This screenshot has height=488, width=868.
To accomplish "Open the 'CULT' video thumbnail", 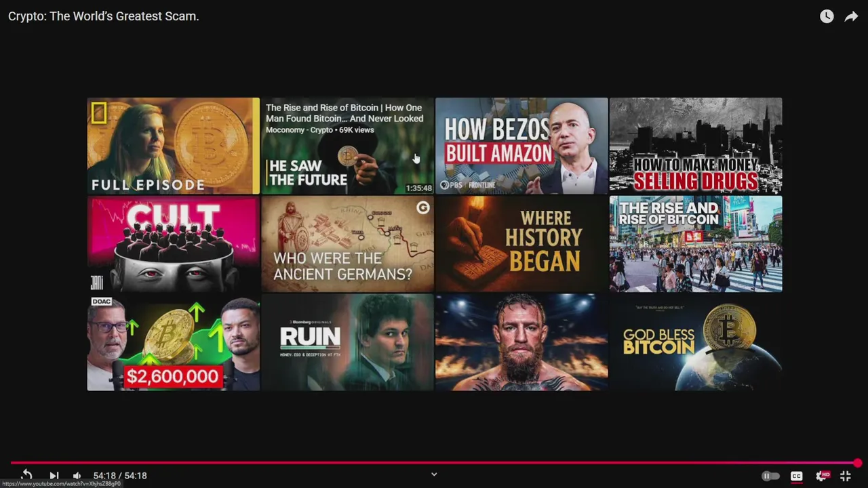I will point(173,244).
